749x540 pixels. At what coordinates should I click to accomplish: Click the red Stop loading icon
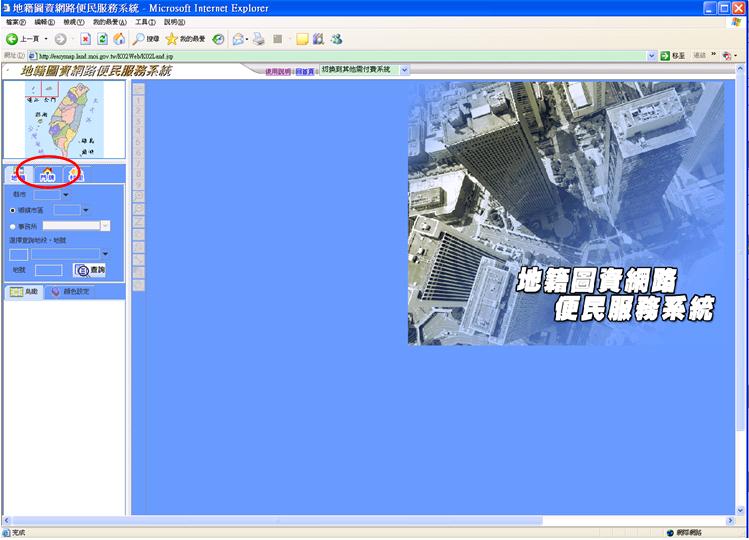pyautogui.click(x=86, y=39)
